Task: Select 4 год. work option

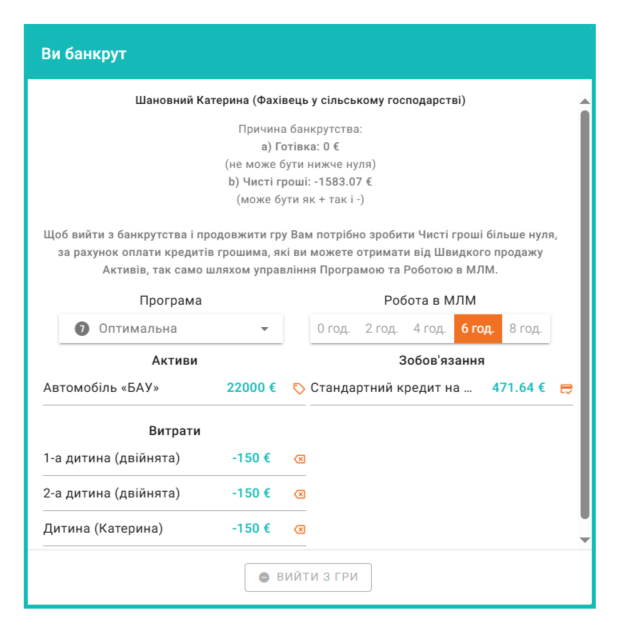Action: tap(429, 328)
